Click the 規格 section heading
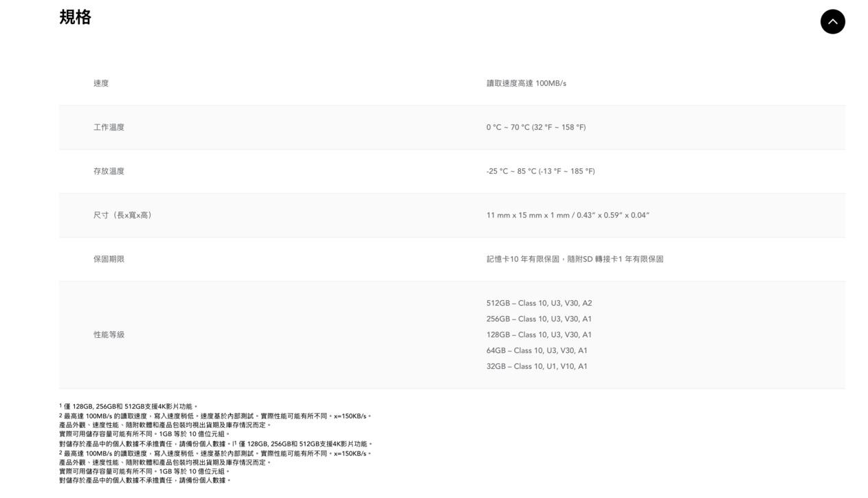868x498 pixels. pyautogui.click(x=75, y=18)
